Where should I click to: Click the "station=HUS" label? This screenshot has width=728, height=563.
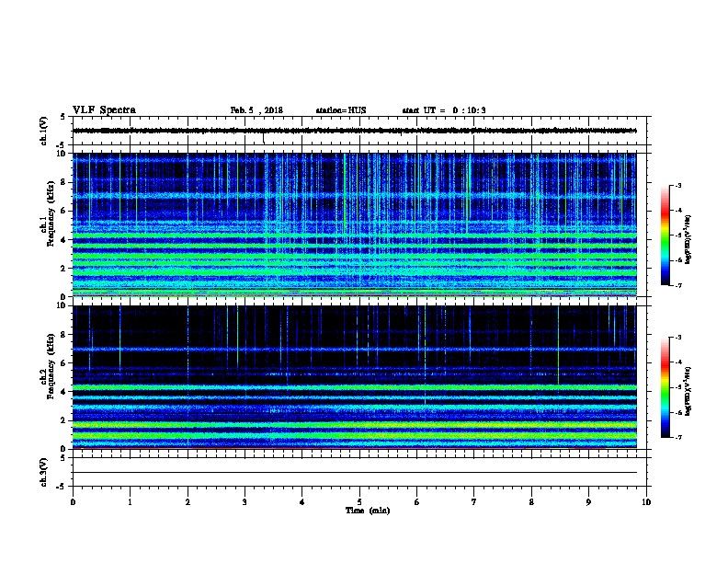[x=341, y=110]
